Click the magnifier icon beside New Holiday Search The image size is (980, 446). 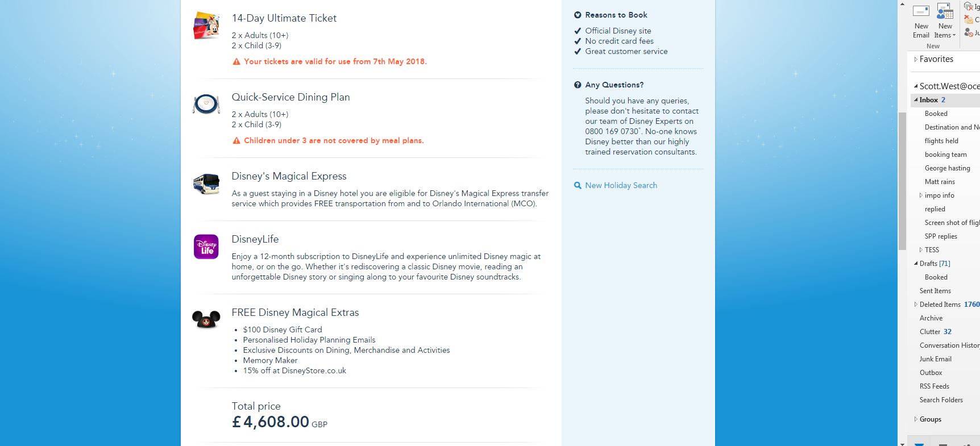pos(578,185)
